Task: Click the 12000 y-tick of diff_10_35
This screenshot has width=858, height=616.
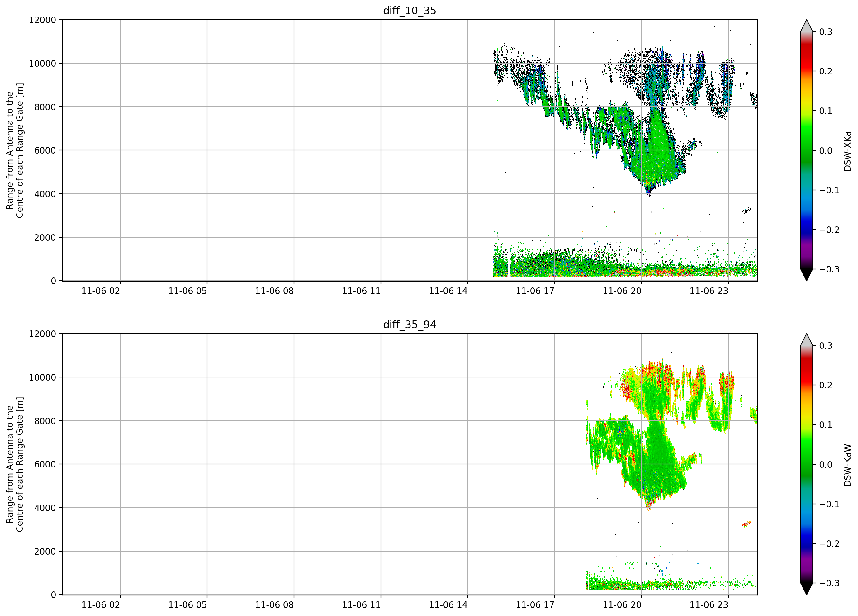Action: point(42,20)
